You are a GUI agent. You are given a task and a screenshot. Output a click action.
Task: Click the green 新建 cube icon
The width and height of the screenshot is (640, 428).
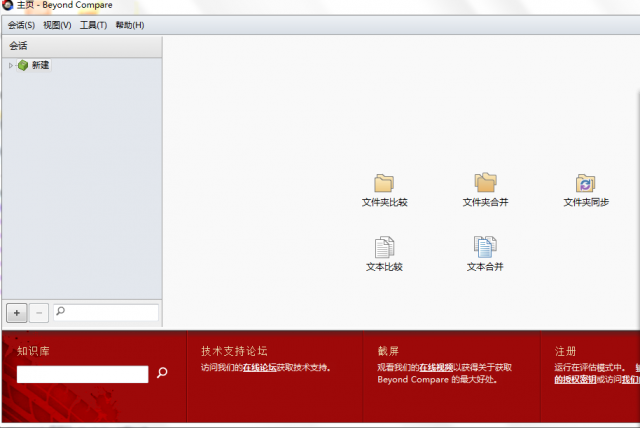pos(23,65)
